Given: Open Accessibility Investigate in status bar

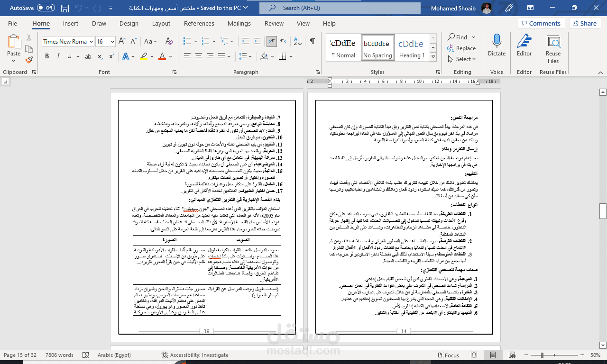Looking at the screenshot, I should 195,355.
